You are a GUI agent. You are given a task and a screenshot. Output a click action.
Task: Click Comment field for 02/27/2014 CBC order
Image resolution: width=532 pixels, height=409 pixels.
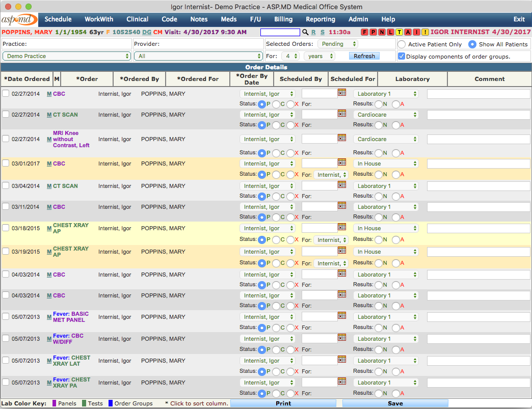pyautogui.click(x=478, y=94)
